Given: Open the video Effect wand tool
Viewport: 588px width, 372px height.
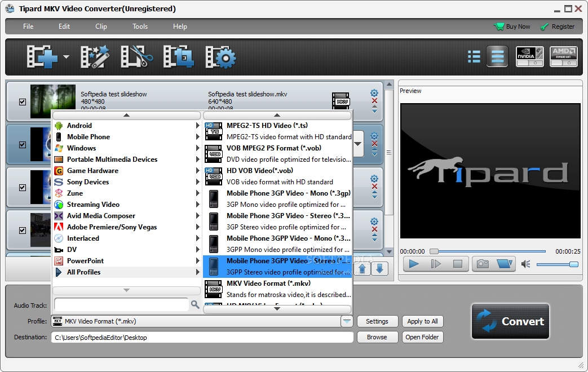Looking at the screenshot, I should (95, 57).
